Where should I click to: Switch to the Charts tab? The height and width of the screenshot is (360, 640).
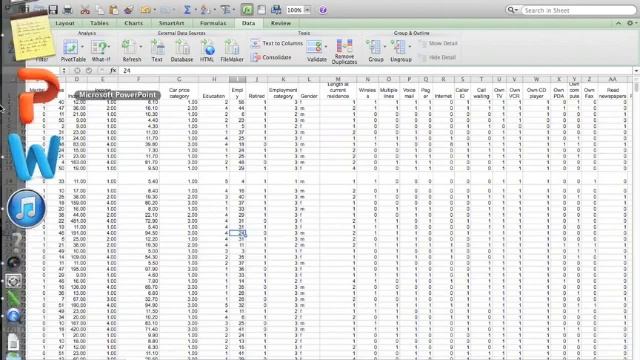133,23
